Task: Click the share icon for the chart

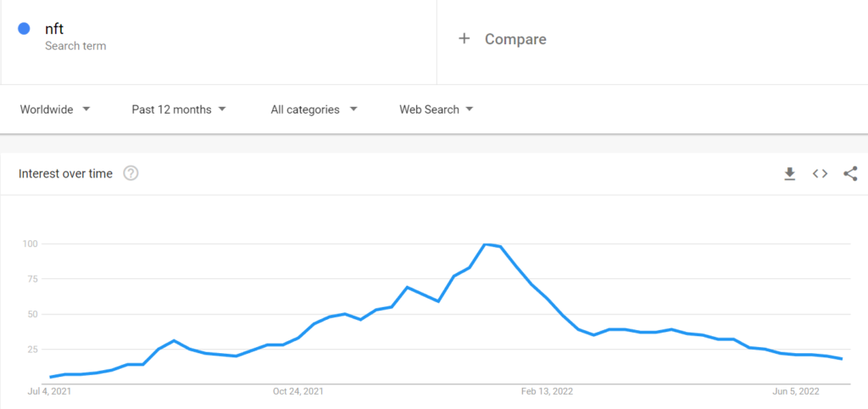Action: pos(850,173)
